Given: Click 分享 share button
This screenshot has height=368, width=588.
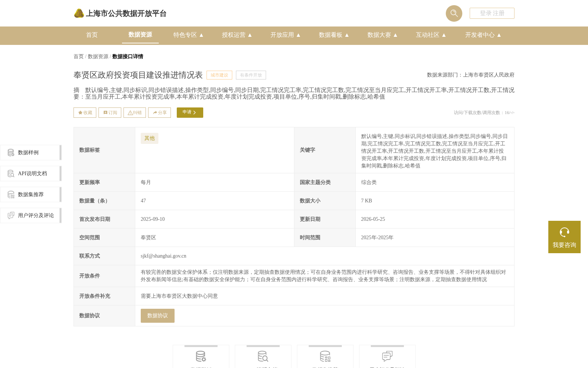Looking at the screenshot, I should (159, 113).
